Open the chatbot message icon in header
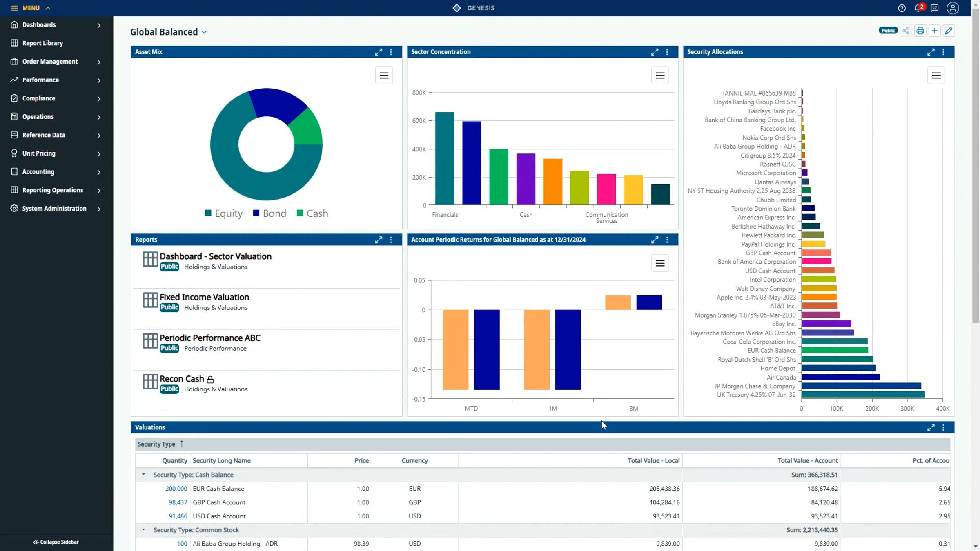Image resolution: width=980 pixels, height=551 pixels. [x=935, y=8]
